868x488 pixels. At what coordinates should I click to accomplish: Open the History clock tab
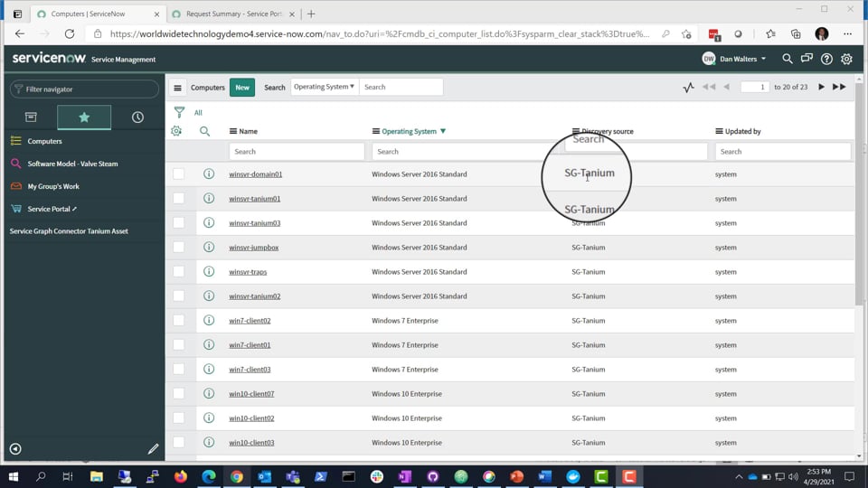pos(137,117)
